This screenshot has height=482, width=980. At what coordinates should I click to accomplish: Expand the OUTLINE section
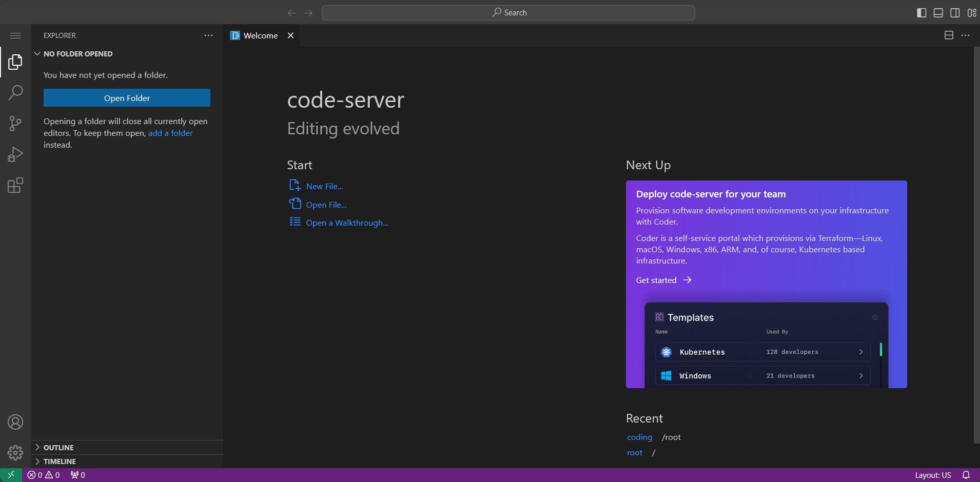tap(127, 448)
